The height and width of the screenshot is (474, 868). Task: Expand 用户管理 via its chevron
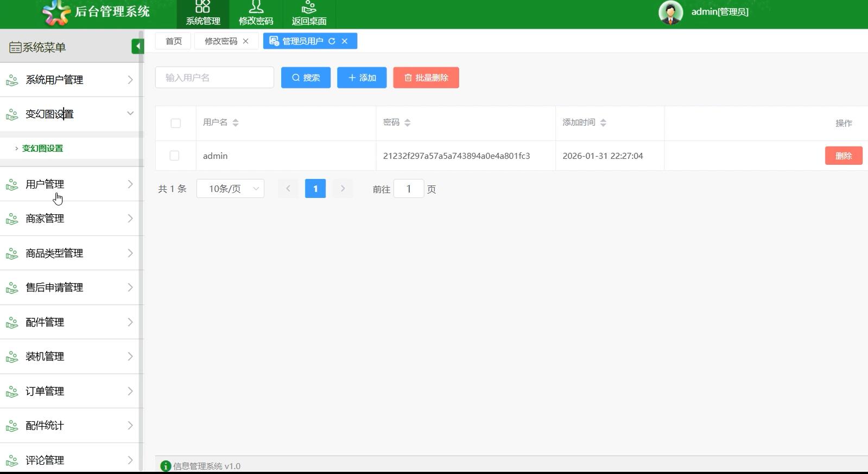[x=130, y=184]
